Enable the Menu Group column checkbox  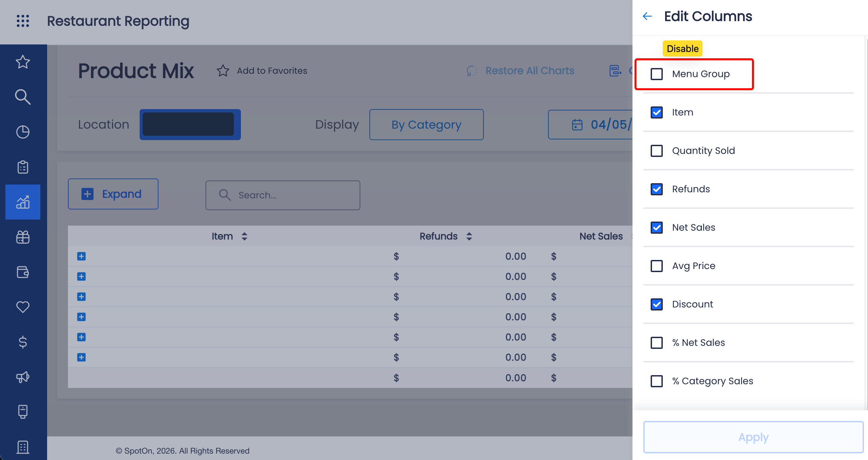(656, 74)
